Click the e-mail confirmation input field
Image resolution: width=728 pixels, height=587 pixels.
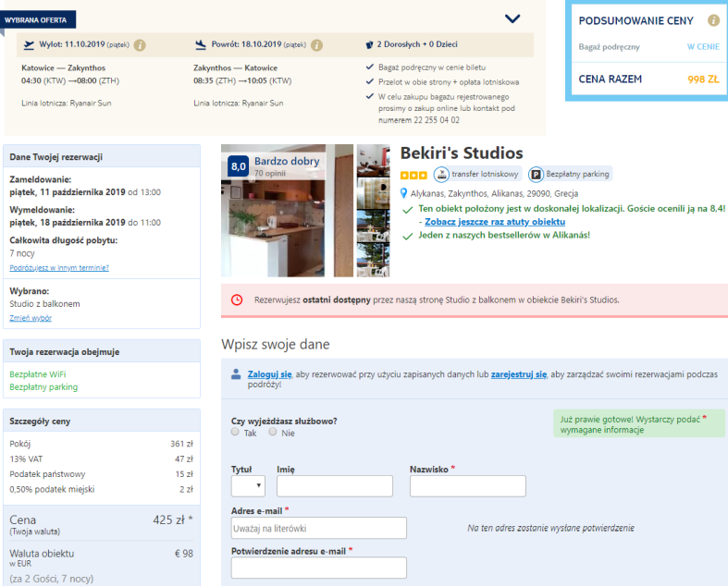[x=319, y=568]
